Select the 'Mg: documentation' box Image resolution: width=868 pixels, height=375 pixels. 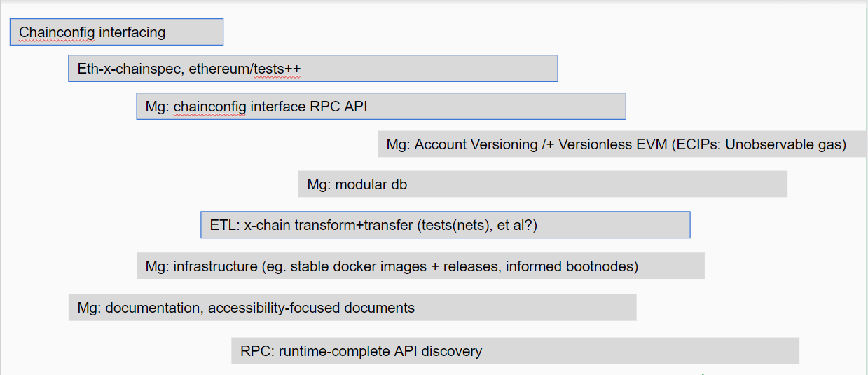352,308
